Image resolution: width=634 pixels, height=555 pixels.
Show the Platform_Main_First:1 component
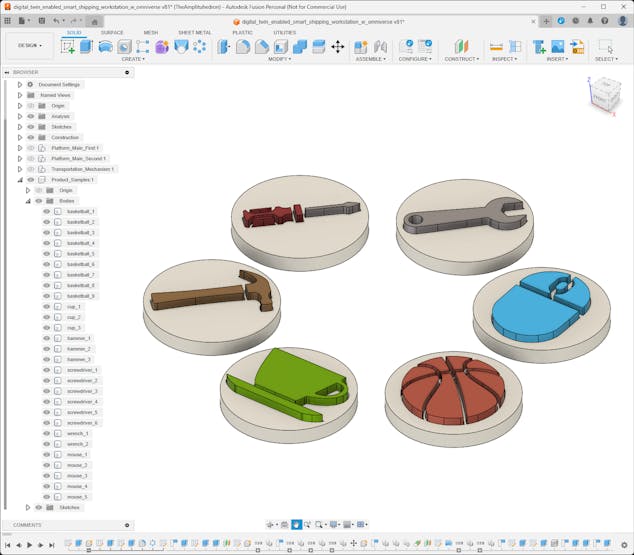pyautogui.click(x=31, y=148)
